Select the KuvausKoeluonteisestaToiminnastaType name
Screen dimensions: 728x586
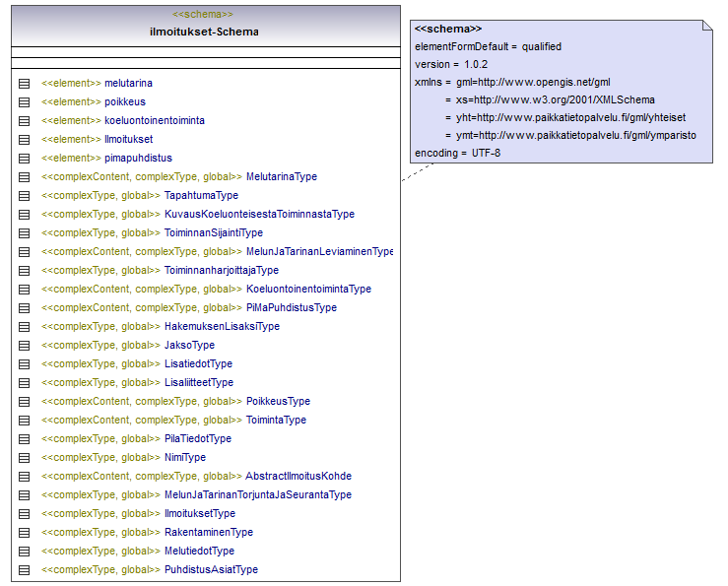(259, 214)
